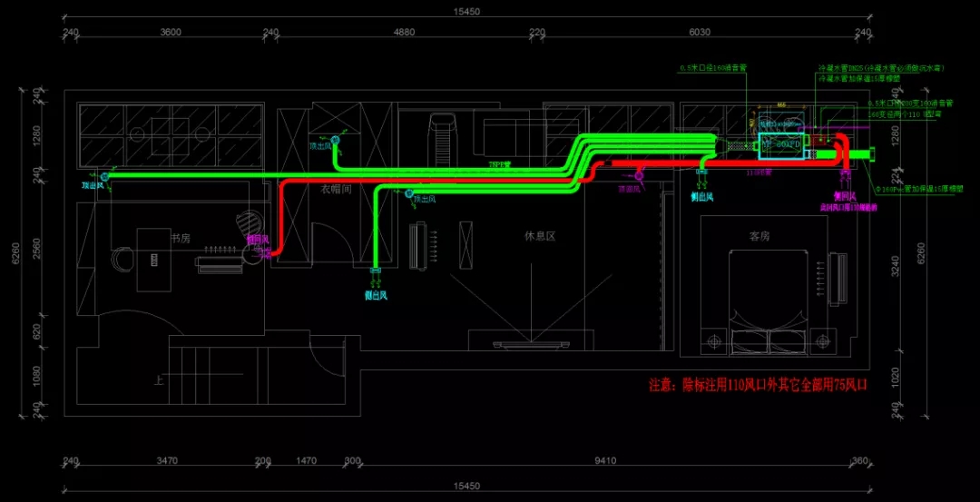The width and height of the screenshot is (980, 502).
Task: Click the 侧出风 outlet above 客房
Action: tap(702, 172)
